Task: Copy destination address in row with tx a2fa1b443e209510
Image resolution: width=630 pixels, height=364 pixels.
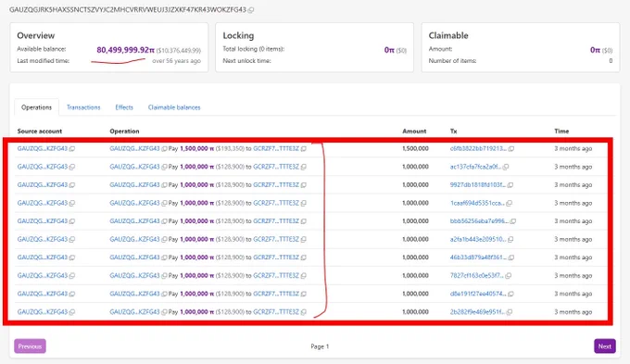Action: (303, 240)
